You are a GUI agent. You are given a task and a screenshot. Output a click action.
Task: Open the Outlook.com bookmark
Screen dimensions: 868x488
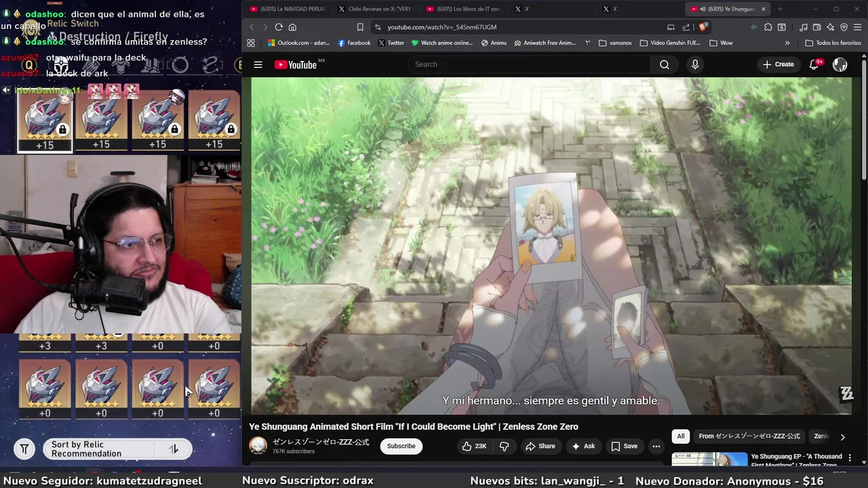coord(298,43)
